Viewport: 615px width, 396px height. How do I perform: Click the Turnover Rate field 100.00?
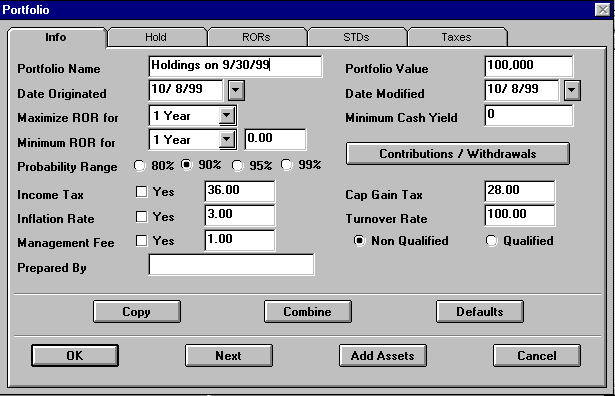[520, 215]
